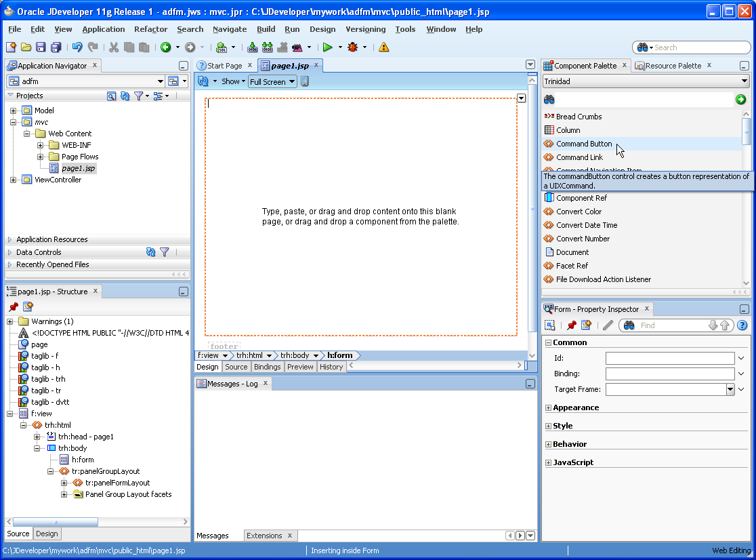Click the green go arrow in Component Palette

741,100
